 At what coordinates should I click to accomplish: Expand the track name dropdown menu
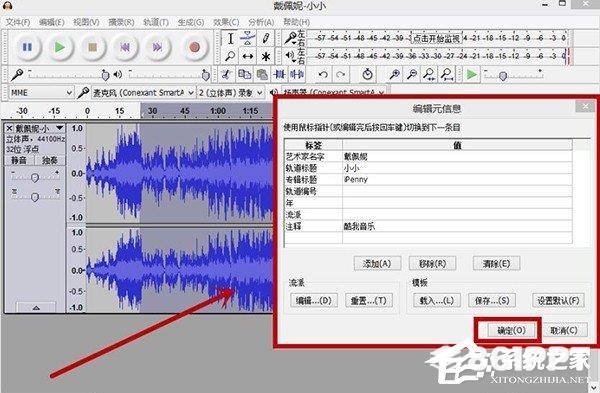60,128
